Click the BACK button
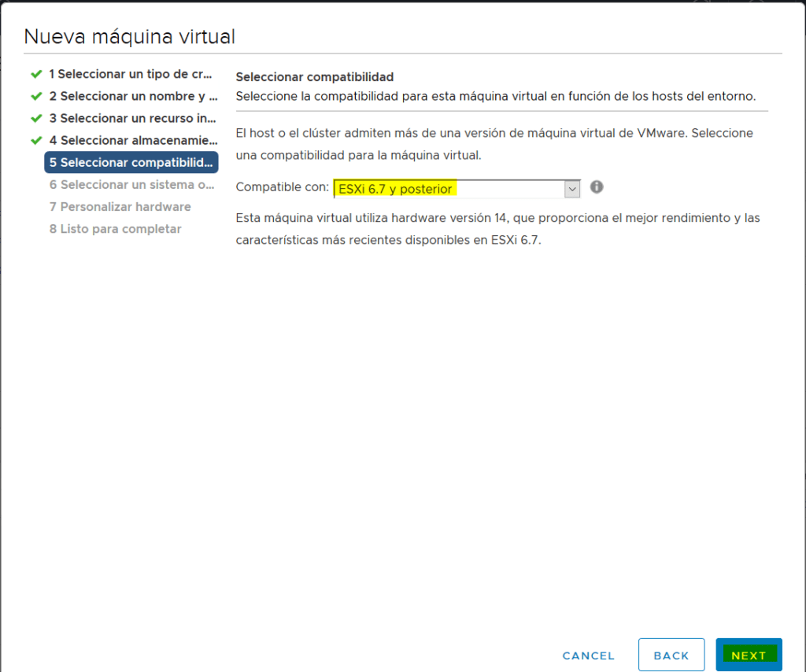The image size is (806, 672). pyautogui.click(x=671, y=655)
